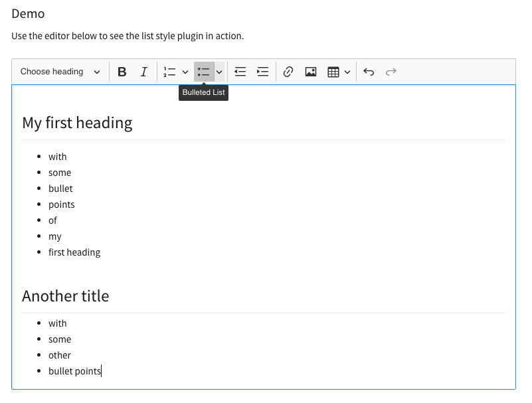Screen dimensions: 532x403
Task: Place cursor in 'bullet points' list item
Action: pos(74,371)
